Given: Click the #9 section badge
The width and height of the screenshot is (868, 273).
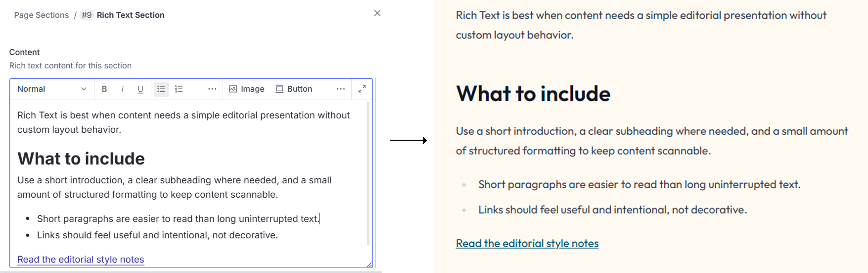Looking at the screenshot, I should pyautogui.click(x=87, y=15).
